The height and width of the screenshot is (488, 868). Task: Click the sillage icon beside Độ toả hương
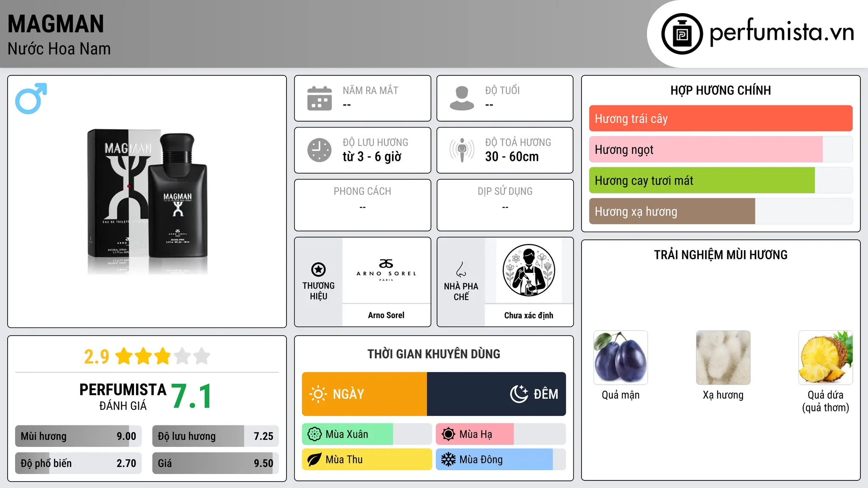click(462, 150)
